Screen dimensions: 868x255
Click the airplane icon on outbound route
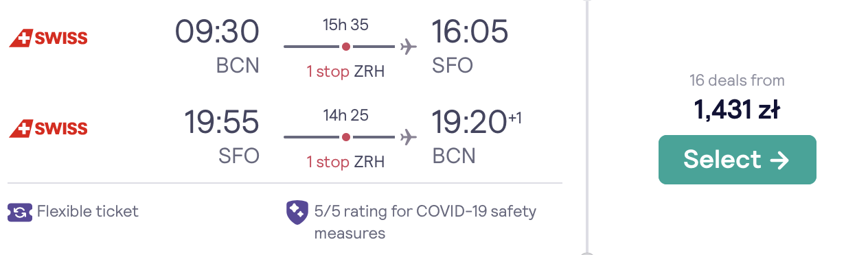408,47
